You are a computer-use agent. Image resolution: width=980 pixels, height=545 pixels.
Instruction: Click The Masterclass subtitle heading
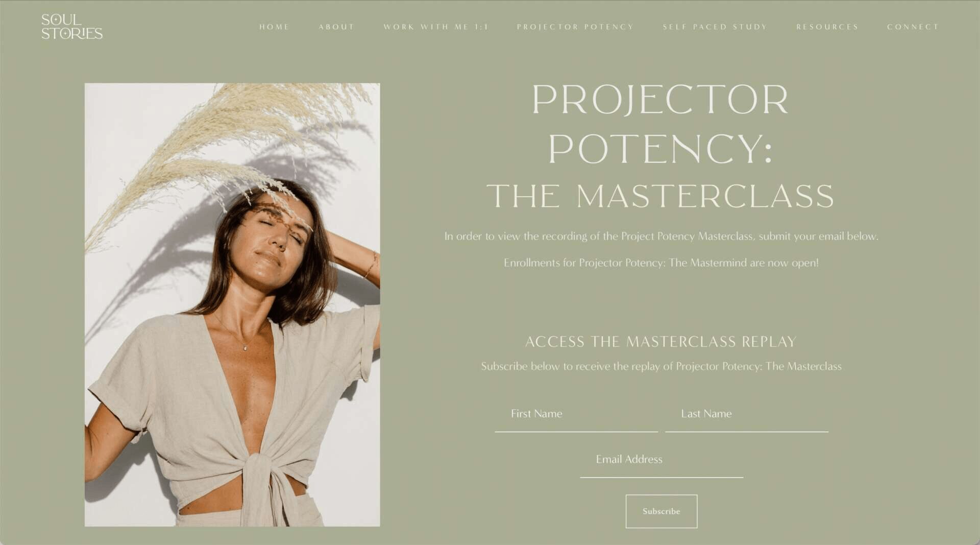pos(660,196)
